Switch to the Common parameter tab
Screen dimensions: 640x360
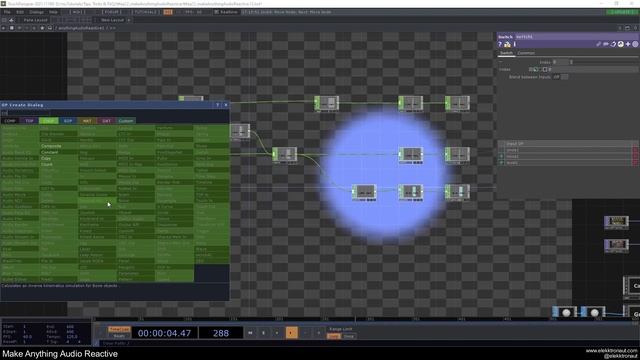[x=526, y=53]
